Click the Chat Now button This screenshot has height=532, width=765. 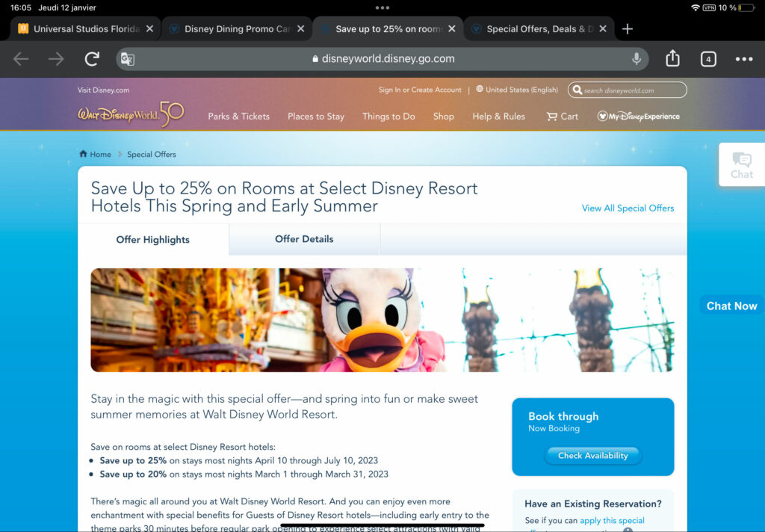point(732,306)
